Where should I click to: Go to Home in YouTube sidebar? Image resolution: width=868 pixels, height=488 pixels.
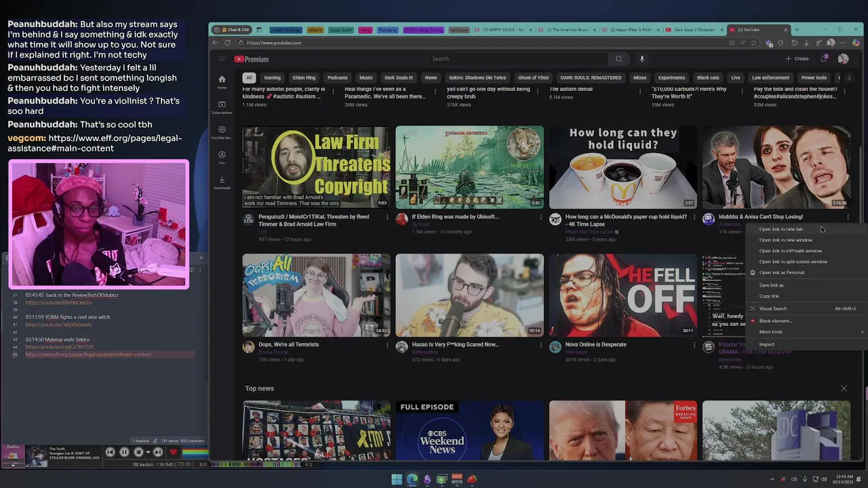tap(222, 83)
